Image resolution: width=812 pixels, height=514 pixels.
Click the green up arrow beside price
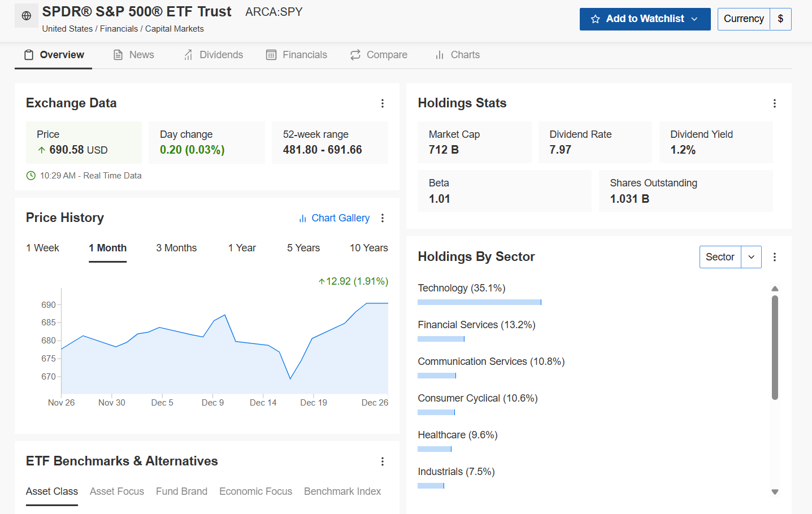point(42,150)
